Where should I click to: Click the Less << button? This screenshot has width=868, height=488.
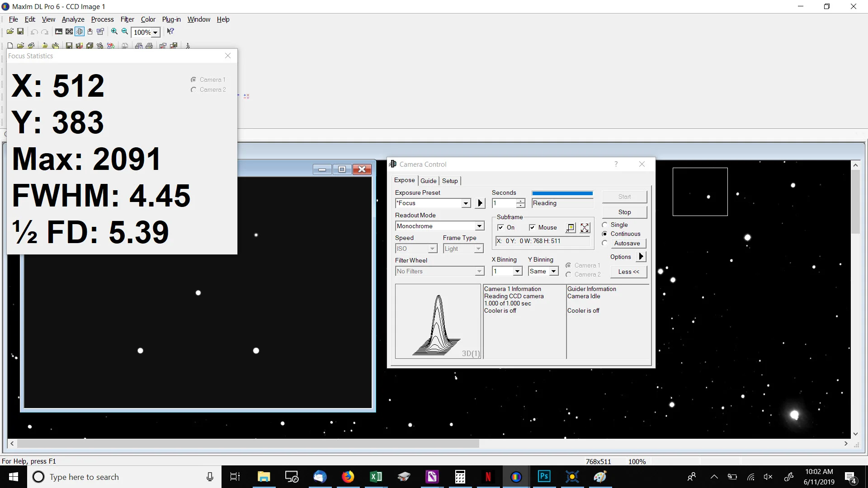[x=628, y=272]
